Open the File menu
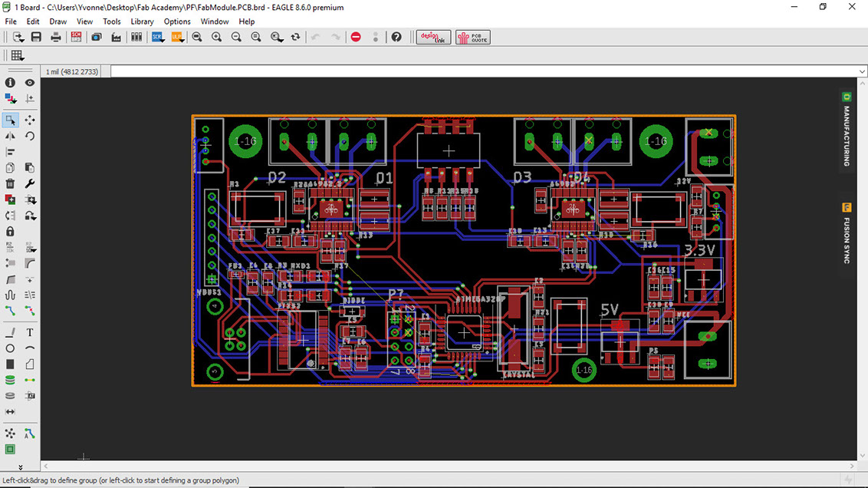The width and height of the screenshot is (868, 488). (x=11, y=21)
